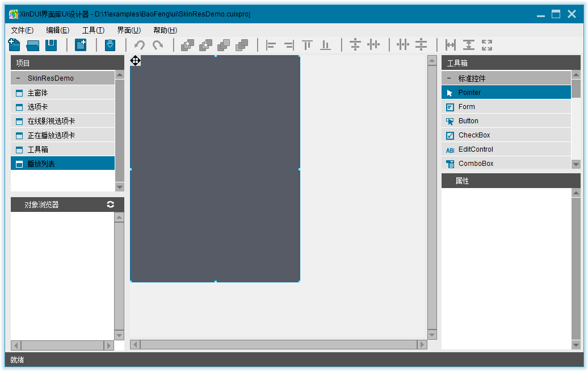
Task: Click the layer-order icon with up arrow
Action: pos(187,45)
